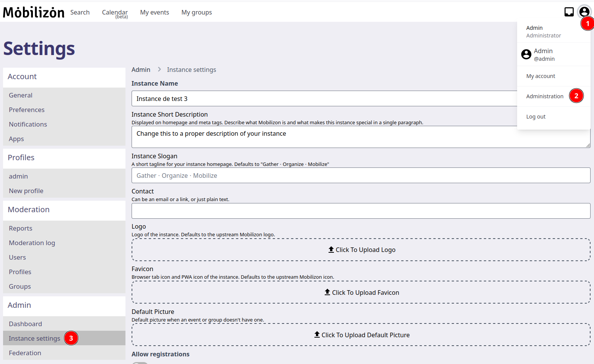Open Notifications settings

[64, 124]
